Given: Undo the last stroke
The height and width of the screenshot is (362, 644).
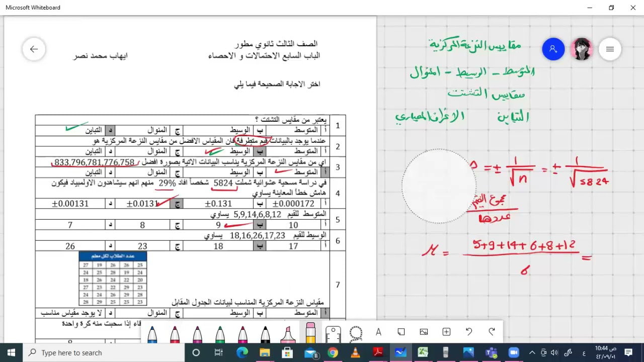Looking at the screenshot, I should pos(469,332).
